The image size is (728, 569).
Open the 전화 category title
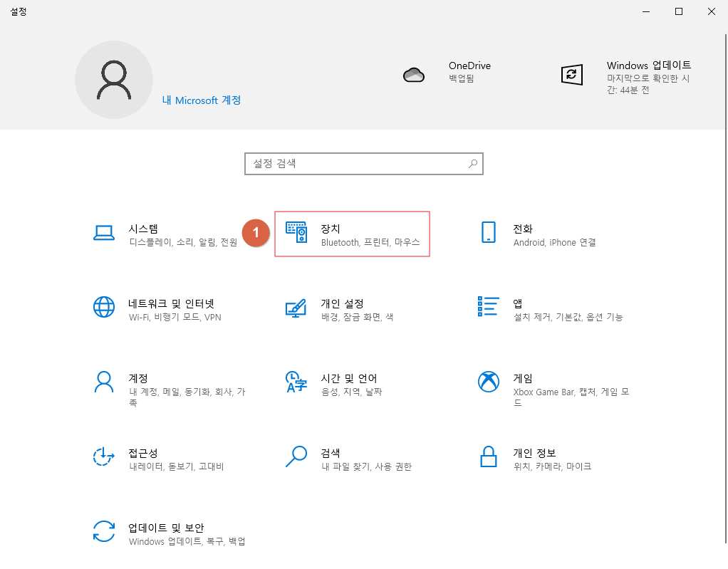[x=523, y=229]
